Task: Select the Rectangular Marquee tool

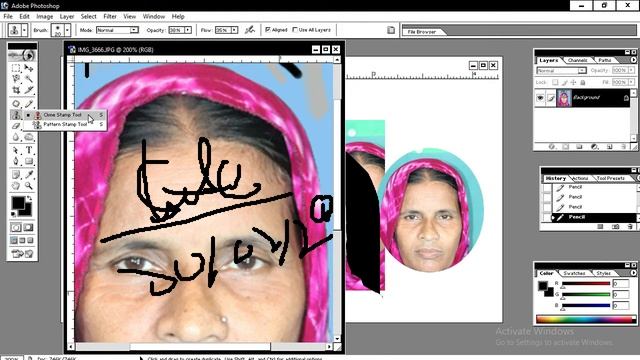Action: (16, 68)
